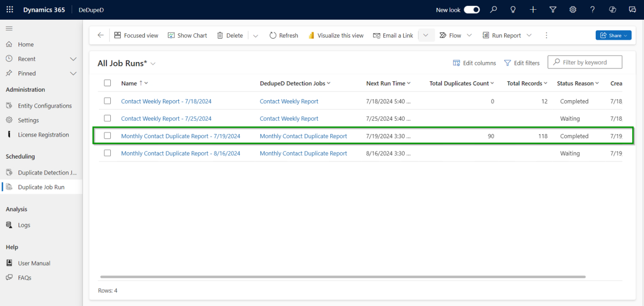The height and width of the screenshot is (306, 644).
Task: Open the Monthly Contact Duplicate Report 7/19/2024 record
Action: (181, 136)
